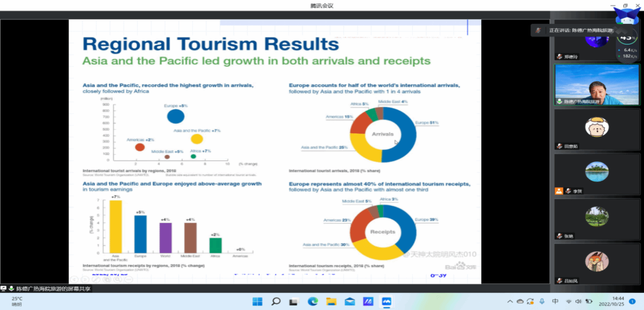Image resolution: width=644 pixels, height=310 pixels.
Task: Open Task View in the taskbar
Action: (x=294, y=301)
